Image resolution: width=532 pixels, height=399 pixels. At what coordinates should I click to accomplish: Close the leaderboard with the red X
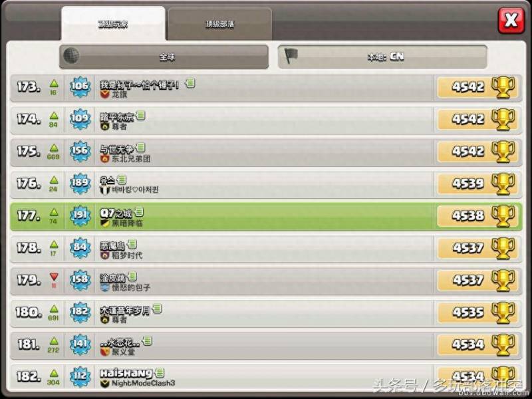pyautogui.click(x=511, y=21)
